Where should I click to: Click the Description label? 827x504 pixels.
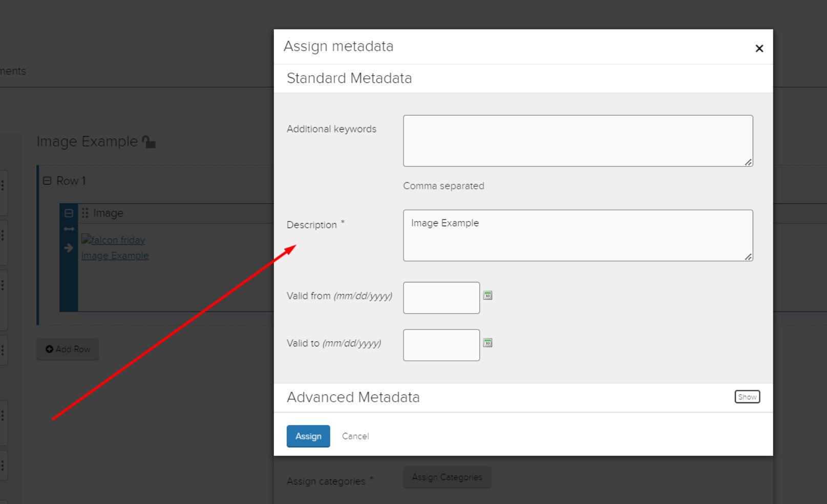312,225
